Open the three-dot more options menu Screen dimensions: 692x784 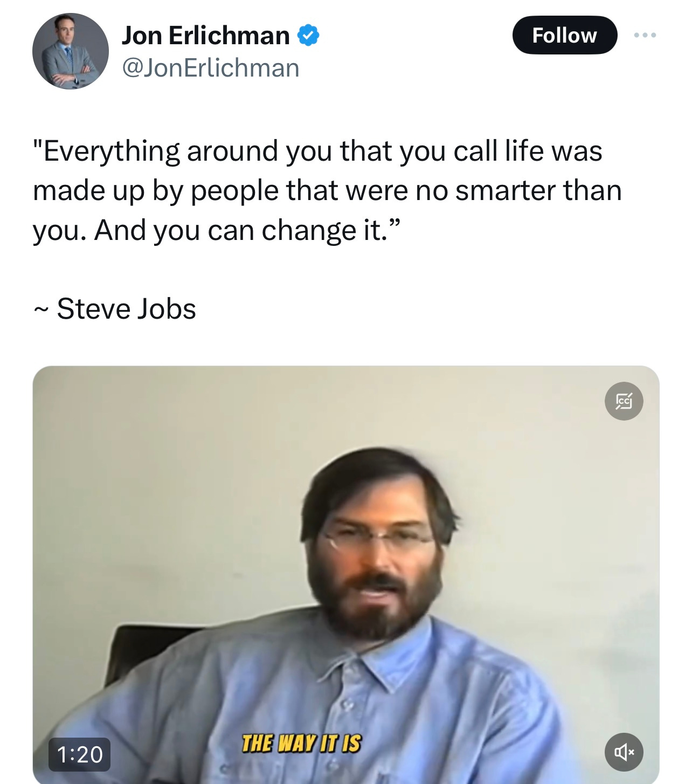coord(645,35)
